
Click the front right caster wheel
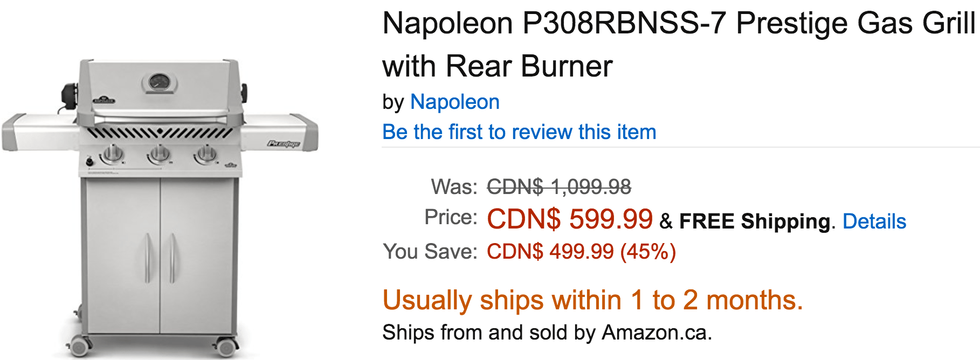226,345
